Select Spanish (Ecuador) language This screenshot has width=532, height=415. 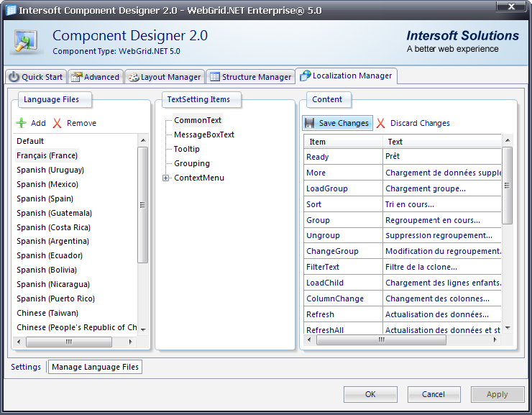pos(50,255)
